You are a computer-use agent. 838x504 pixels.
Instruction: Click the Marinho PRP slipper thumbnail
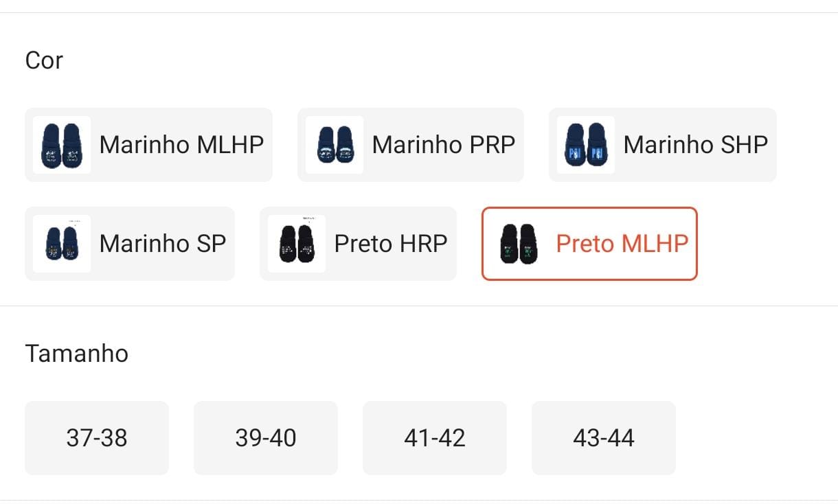[x=335, y=145]
